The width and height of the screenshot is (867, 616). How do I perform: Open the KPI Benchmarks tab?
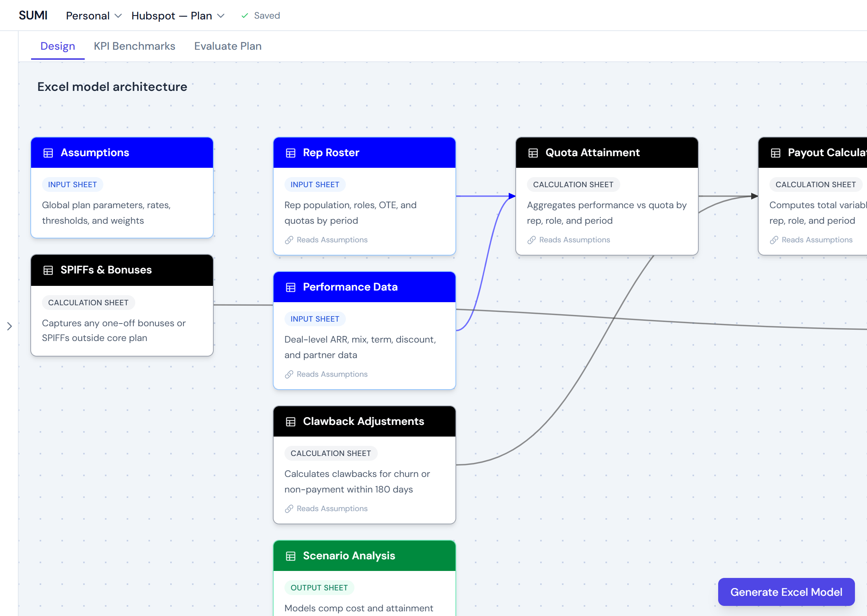[134, 46]
